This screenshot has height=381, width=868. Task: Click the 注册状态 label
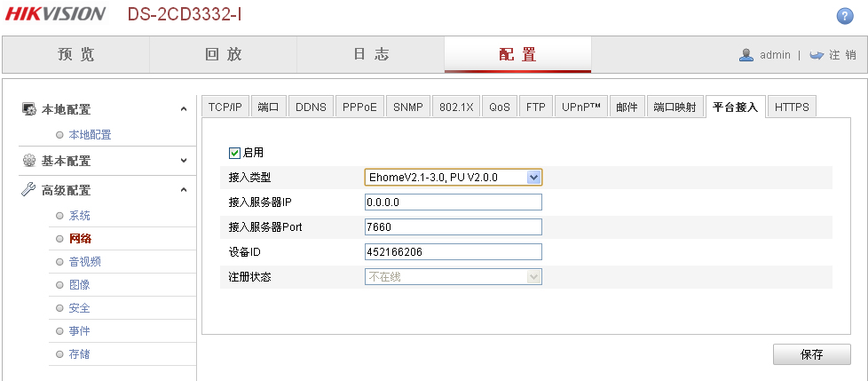tap(249, 277)
